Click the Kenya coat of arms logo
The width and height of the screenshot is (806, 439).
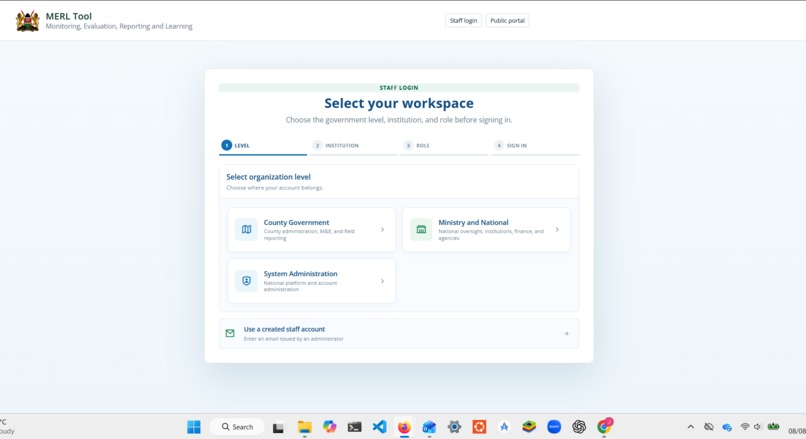pyautogui.click(x=28, y=21)
